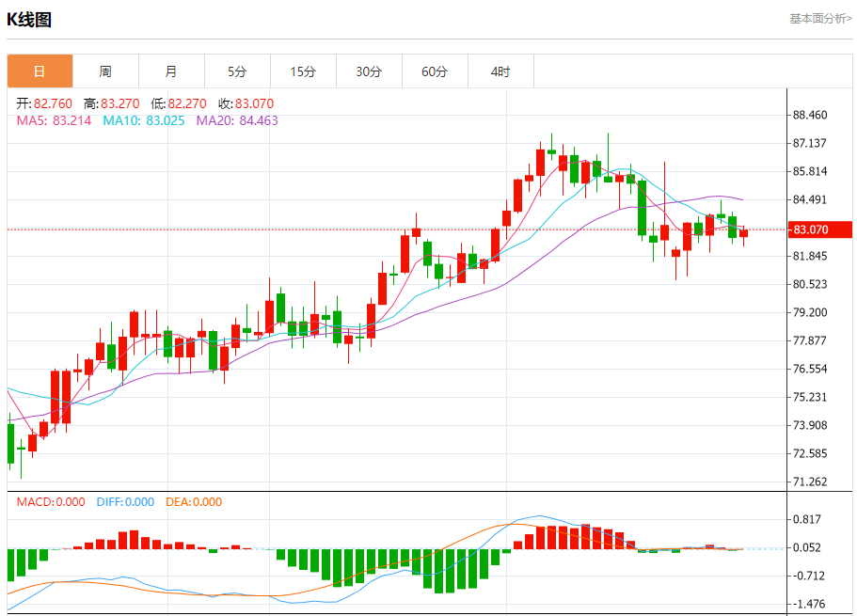Click the 79.200 price axis label
Viewport: 857px width, 616px height.
tap(810, 312)
